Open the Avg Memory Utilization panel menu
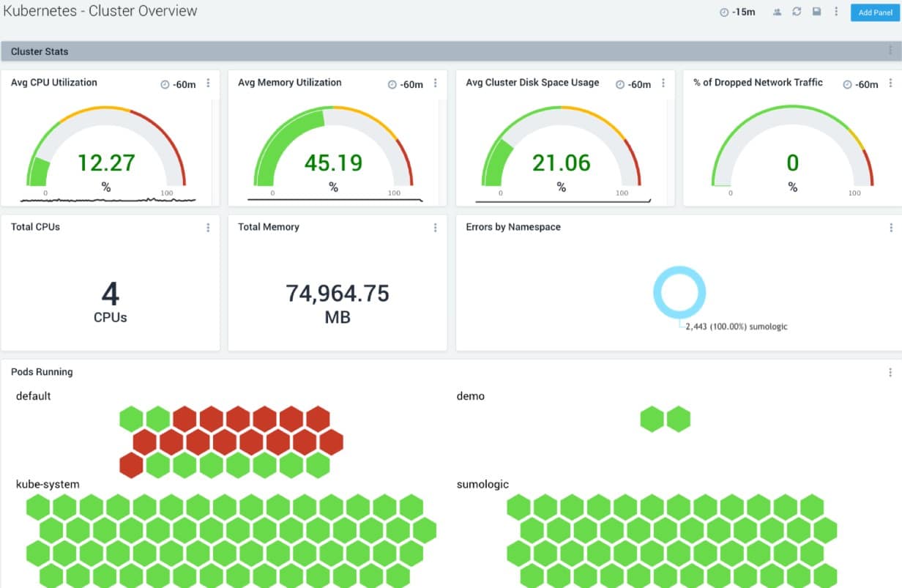This screenshot has width=902, height=588. 435,83
